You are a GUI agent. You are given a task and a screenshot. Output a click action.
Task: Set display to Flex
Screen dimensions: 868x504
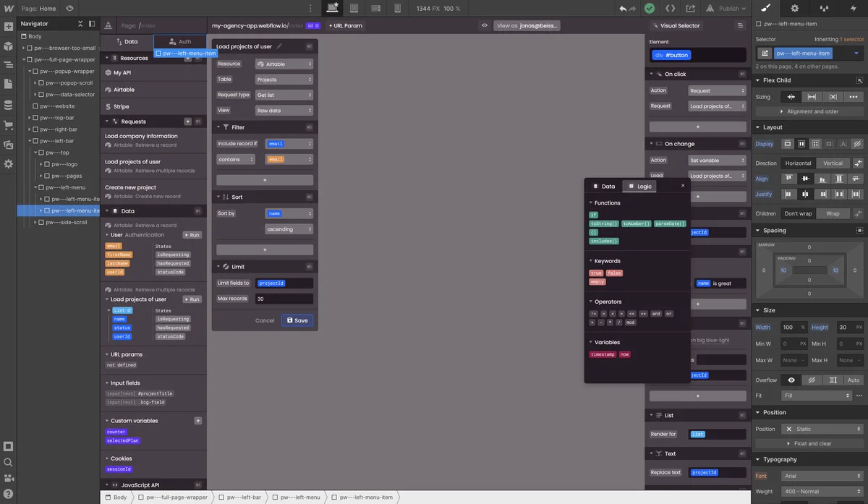click(x=801, y=144)
